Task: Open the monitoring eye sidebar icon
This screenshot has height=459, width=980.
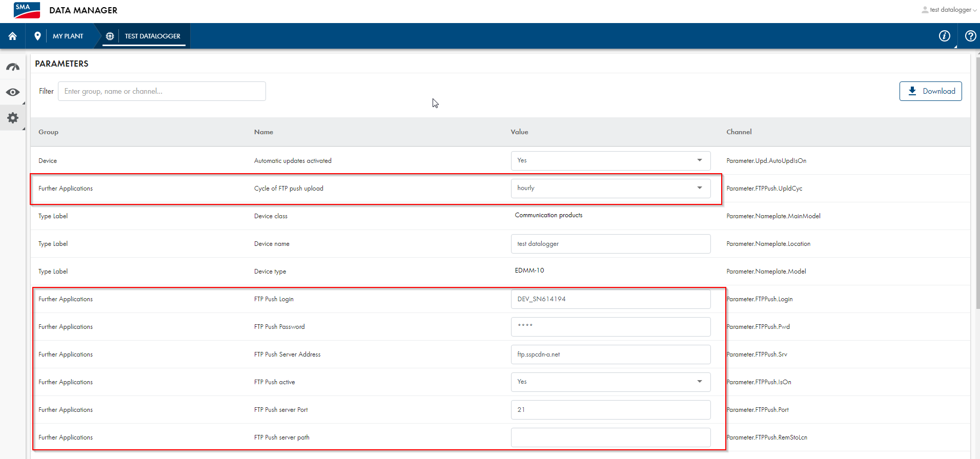Action: point(13,92)
